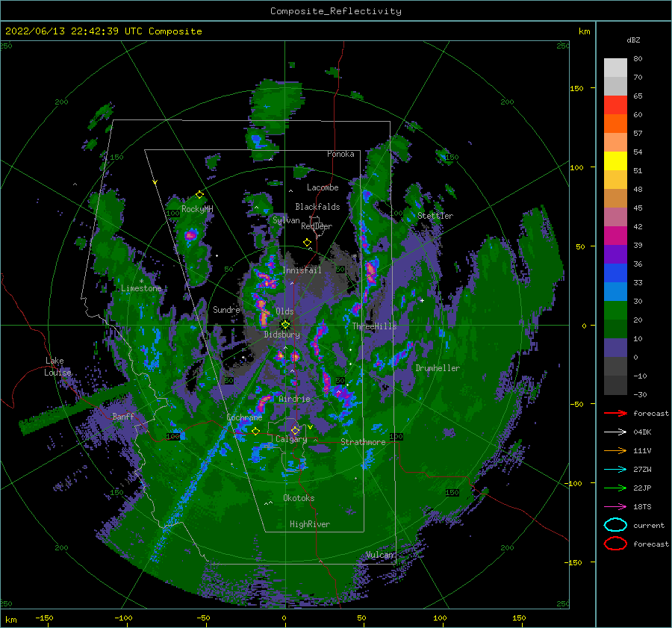Click the green 22JP arrow icon
The width and height of the screenshot is (672, 628).
615,488
